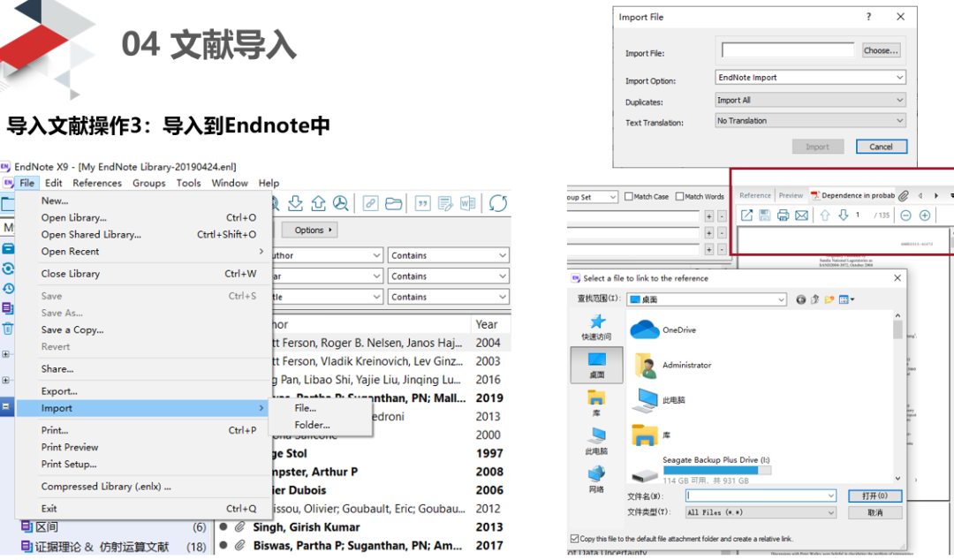The width and height of the screenshot is (954, 560).
Task: Open the Groups menu
Action: click(x=149, y=183)
